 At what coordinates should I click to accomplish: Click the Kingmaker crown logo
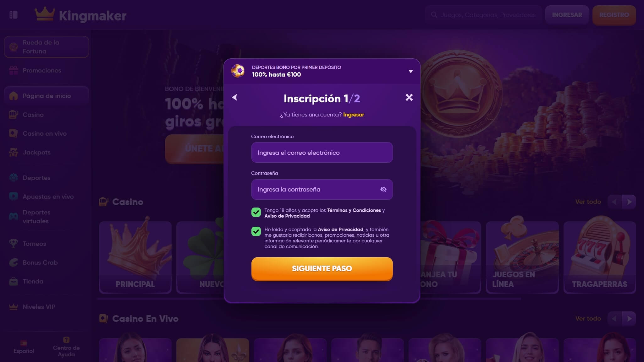pyautogui.click(x=45, y=14)
